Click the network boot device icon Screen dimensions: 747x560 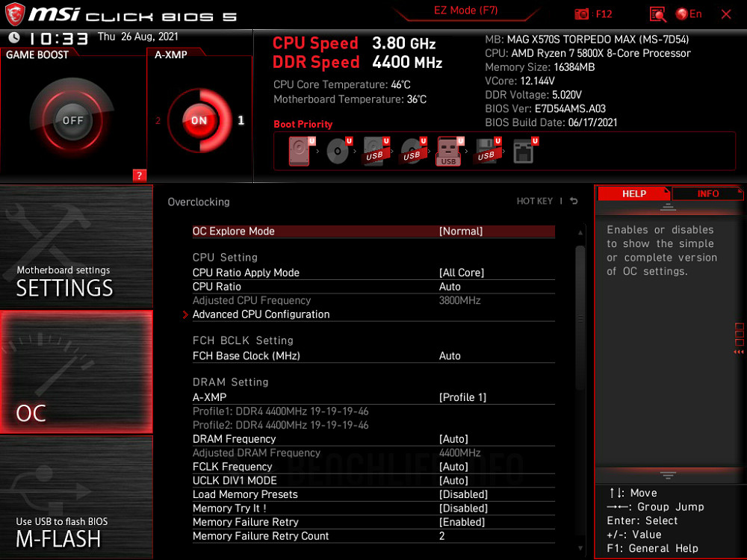click(x=524, y=149)
